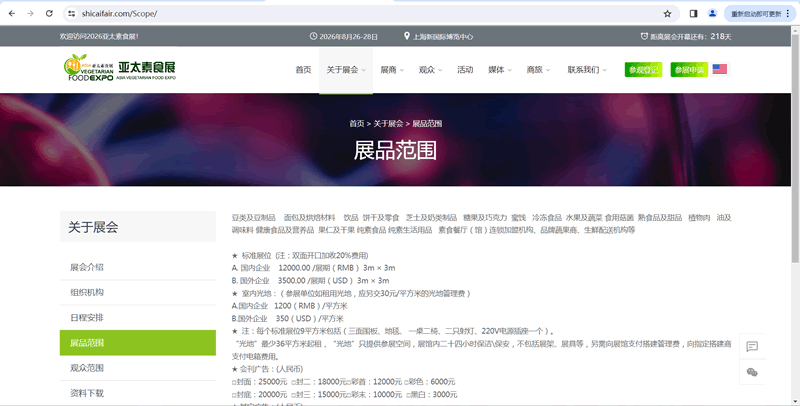Click the green 参展申请 button

click(x=688, y=70)
